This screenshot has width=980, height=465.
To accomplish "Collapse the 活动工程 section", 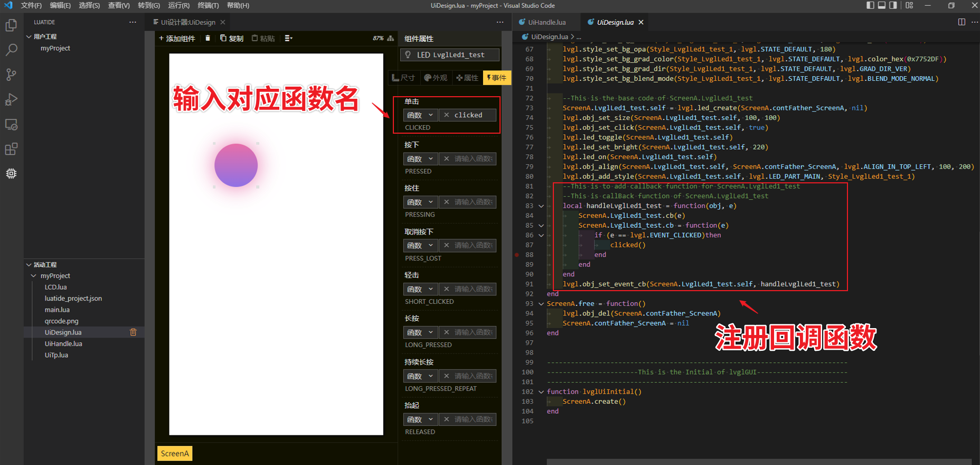I will coord(29,265).
